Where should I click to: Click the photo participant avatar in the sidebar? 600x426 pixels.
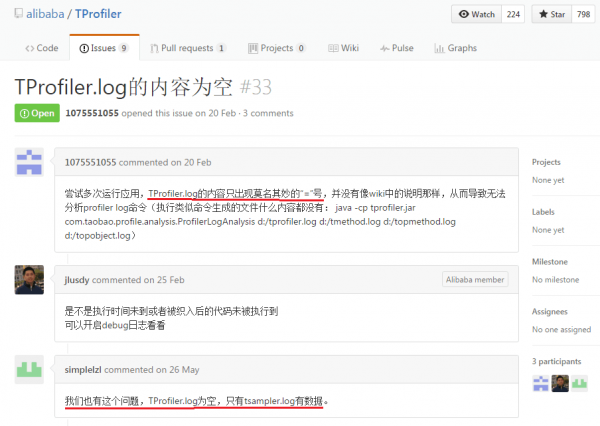tap(560, 384)
